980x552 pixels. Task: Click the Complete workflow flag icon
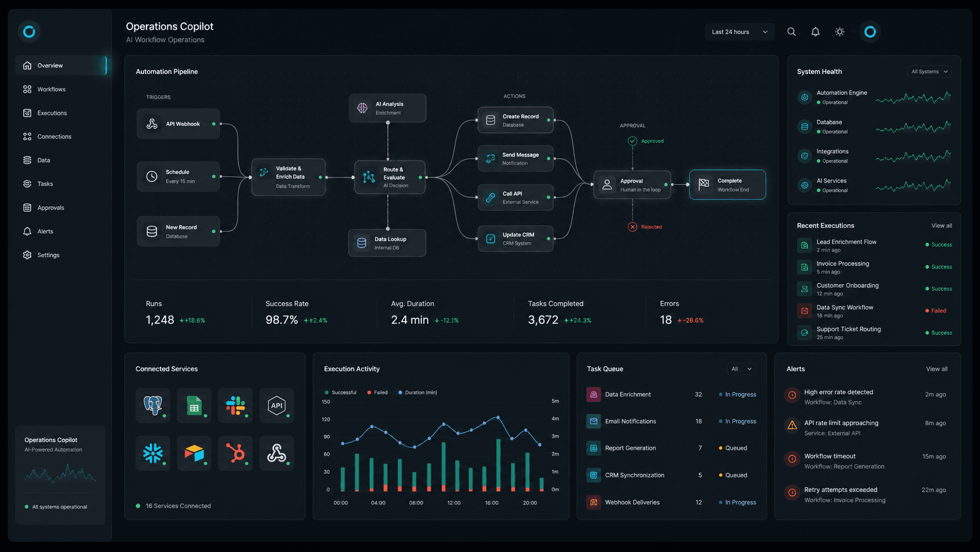coord(704,184)
